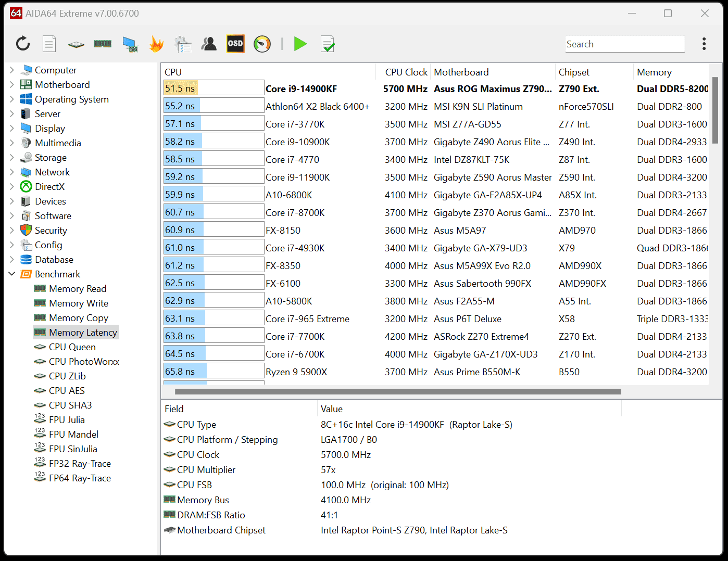Open the three-dot options menu
Viewport: 728px width, 561px height.
tap(704, 44)
